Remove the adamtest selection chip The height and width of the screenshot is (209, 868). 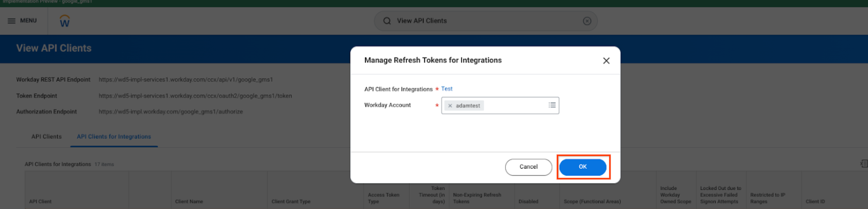coord(450,105)
